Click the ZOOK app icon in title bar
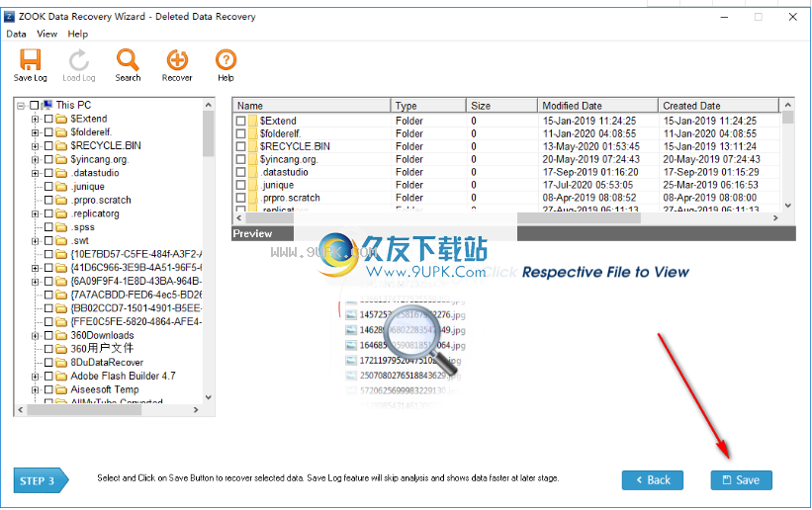Image resolution: width=812 pixels, height=510 pixels. point(9,17)
